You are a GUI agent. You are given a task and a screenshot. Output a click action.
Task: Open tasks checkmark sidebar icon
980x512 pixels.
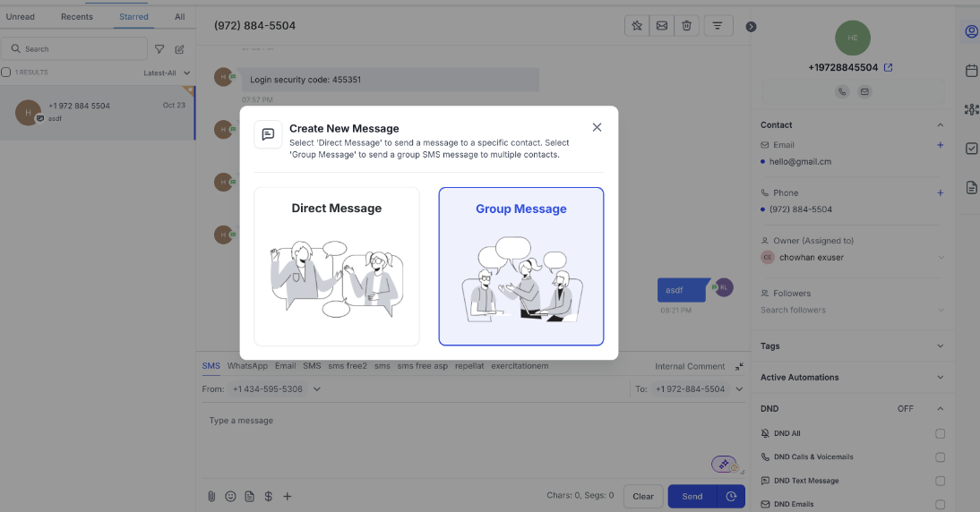971,149
